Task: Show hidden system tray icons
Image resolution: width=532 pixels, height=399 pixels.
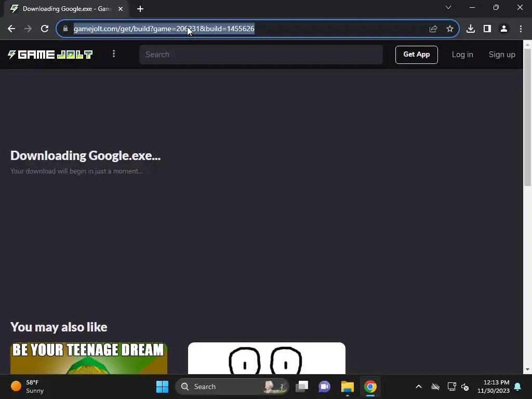Action: point(419,387)
